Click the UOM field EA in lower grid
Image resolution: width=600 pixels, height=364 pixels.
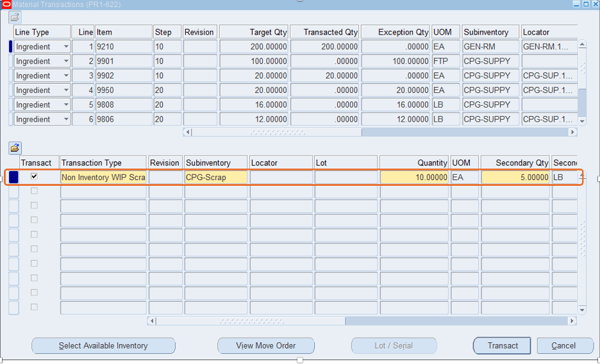(465, 178)
